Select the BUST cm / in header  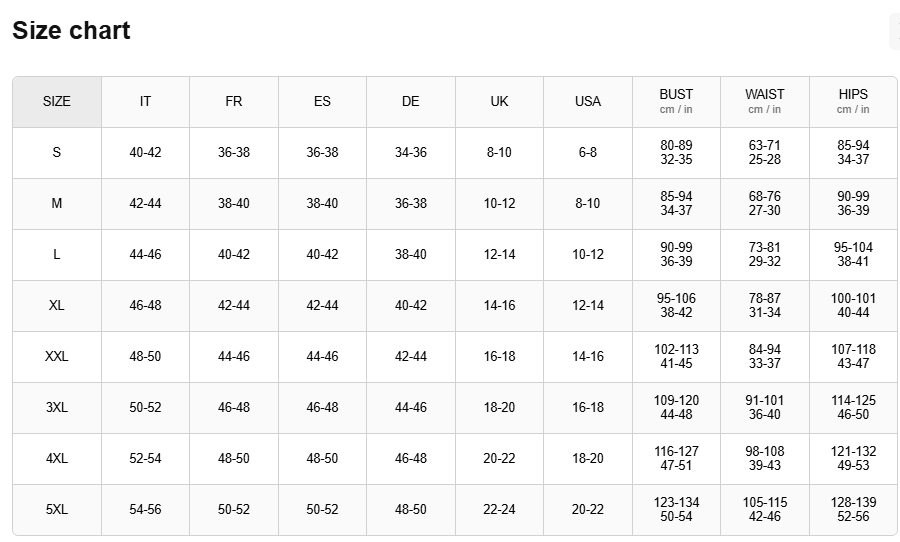[x=676, y=102]
